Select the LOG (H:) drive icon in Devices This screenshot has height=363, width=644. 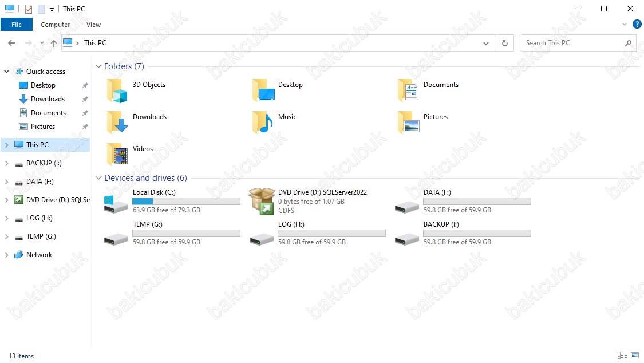(x=262, y=239)
